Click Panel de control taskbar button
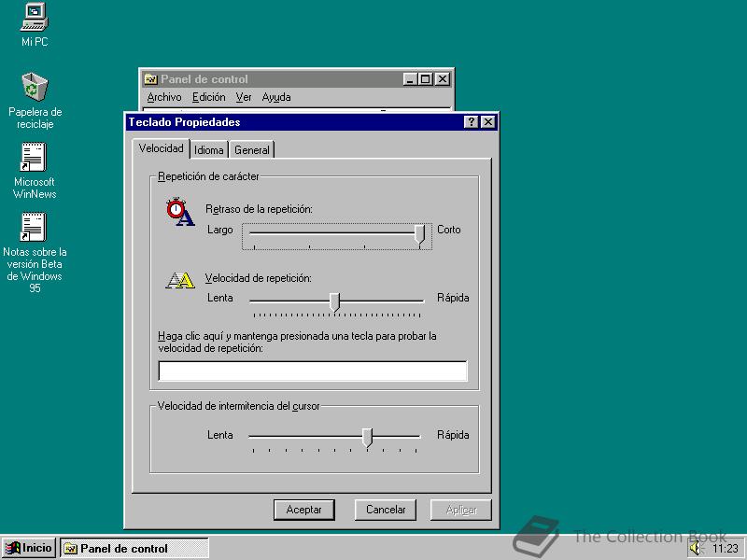The height and width of the screenshot is (560, 747). tap(134, 548)
